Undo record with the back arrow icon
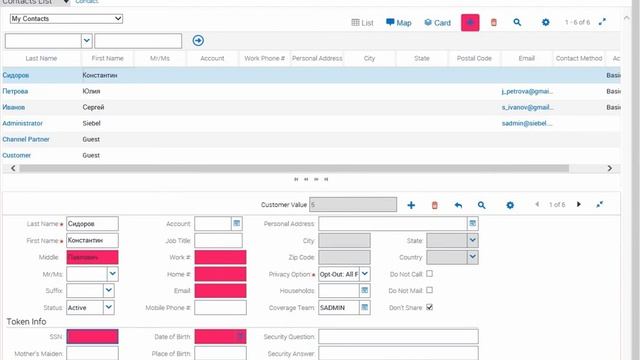 (x=458, y=205)
